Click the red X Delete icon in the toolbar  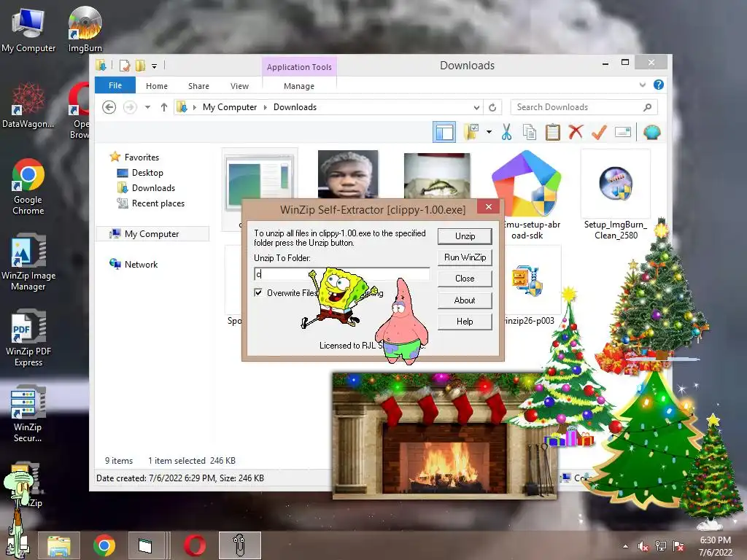[576, 132]
